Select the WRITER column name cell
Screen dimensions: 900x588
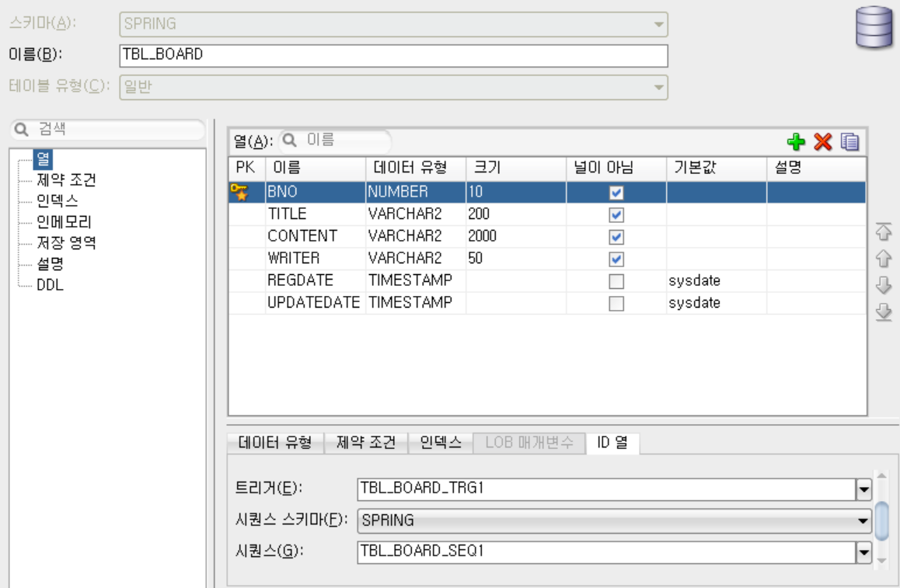pos(315,259)
